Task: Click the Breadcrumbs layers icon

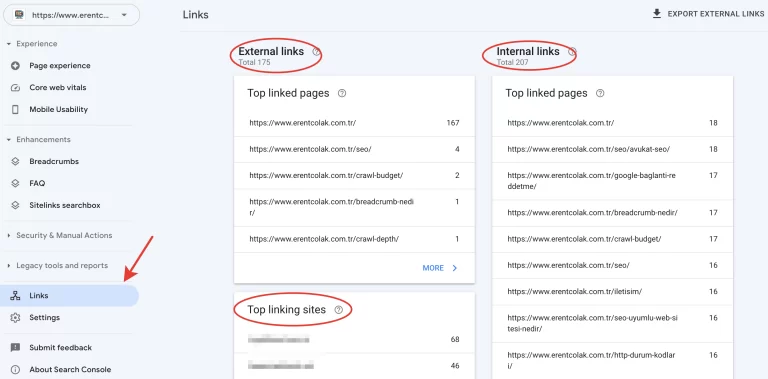Action: pos(15,162)
